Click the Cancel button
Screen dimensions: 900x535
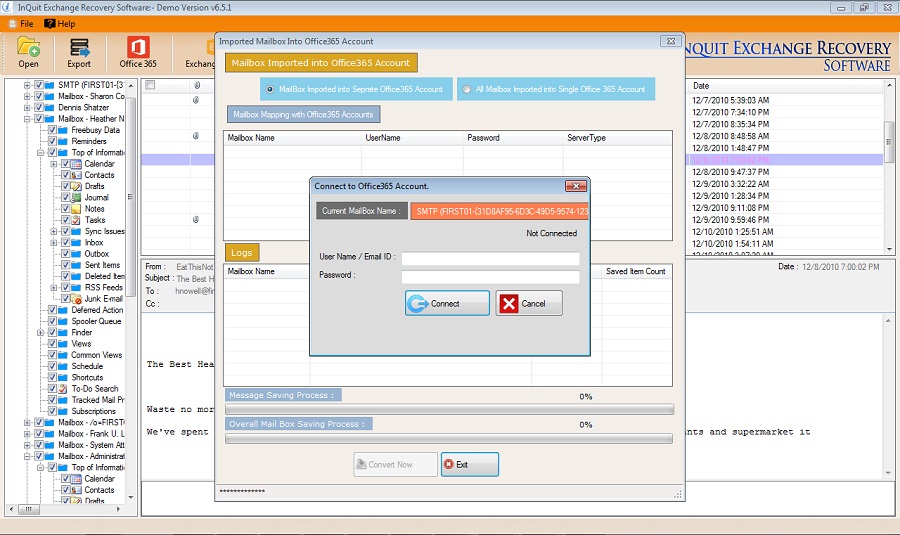529,303
